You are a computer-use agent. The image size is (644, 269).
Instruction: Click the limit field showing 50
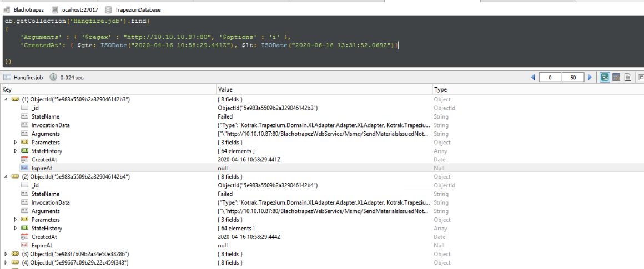pos(572,77)
